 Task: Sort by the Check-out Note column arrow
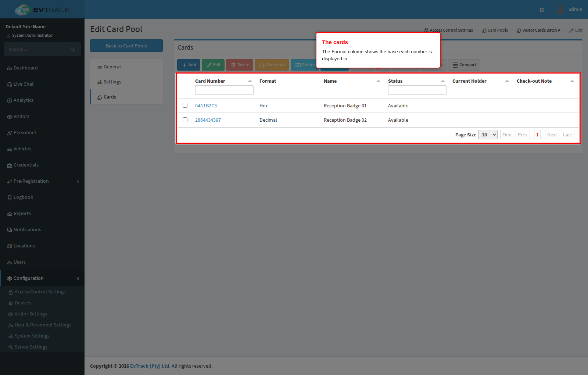click(x=572, y=81)
